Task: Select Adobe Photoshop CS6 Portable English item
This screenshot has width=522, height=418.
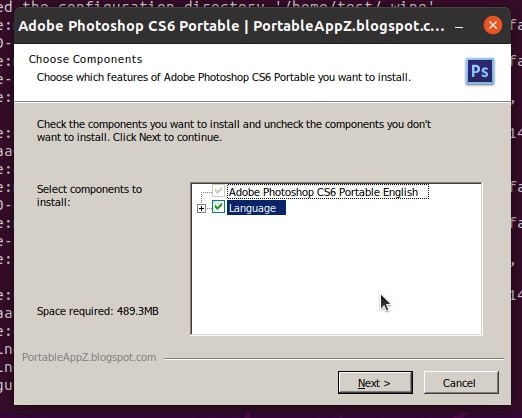Action: pos(328,192)
